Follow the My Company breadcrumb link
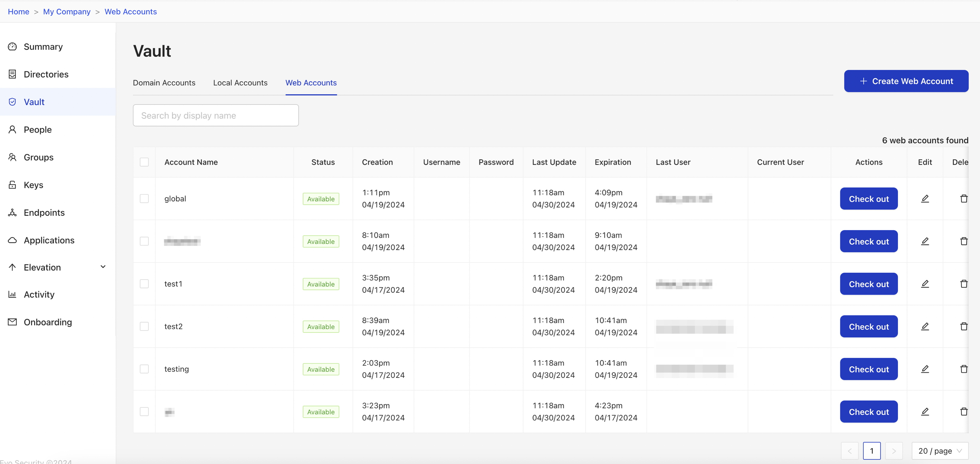 (66, 12)
